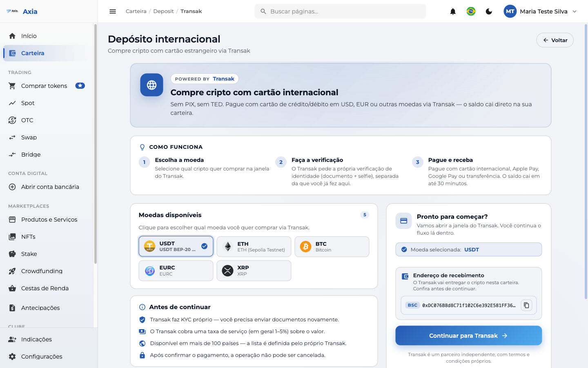Click the Voltar back button
The height and width of the screenshot is (368, 588).
tap(555, 40)
